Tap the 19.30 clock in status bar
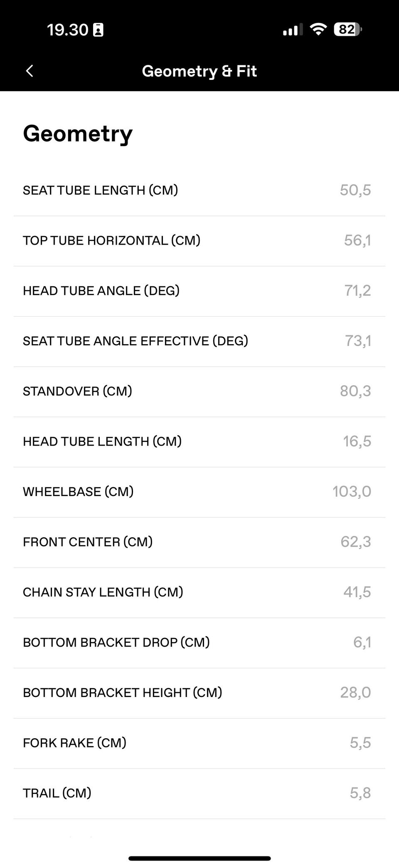The height and width of the screenshot is (868, 399). [x=67, y=30]
